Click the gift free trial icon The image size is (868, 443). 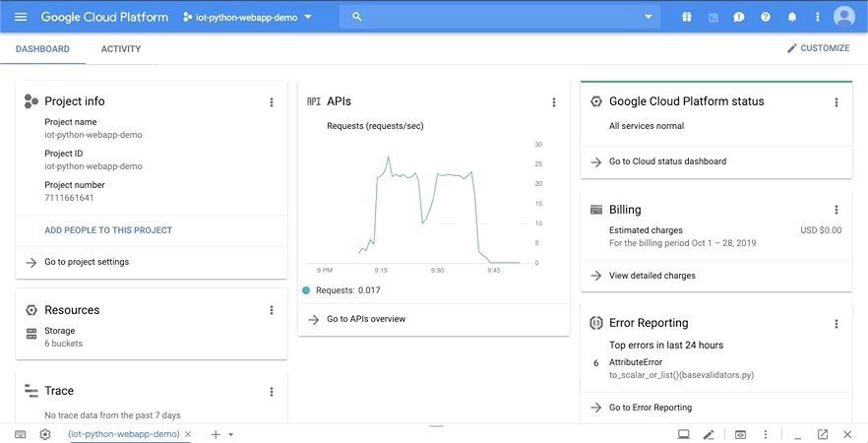pyautogui.click(x=687, y=17)
